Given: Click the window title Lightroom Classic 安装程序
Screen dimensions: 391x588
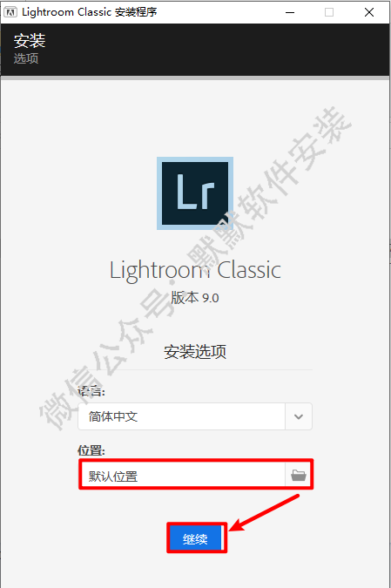Looking at the screenshot, I should 89,12.
